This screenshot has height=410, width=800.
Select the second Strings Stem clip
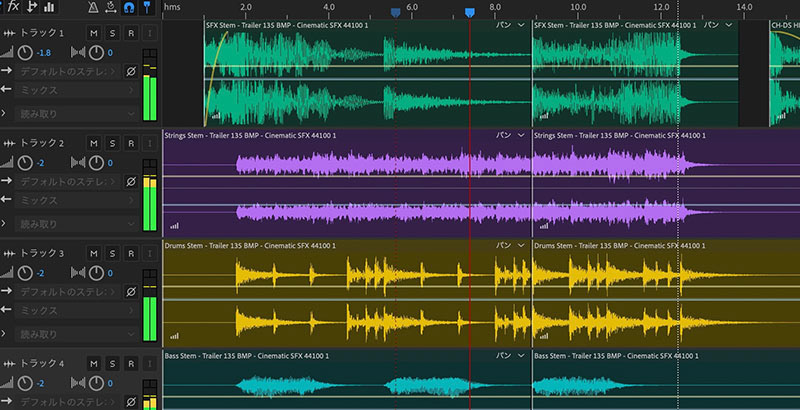coord(666,184)
